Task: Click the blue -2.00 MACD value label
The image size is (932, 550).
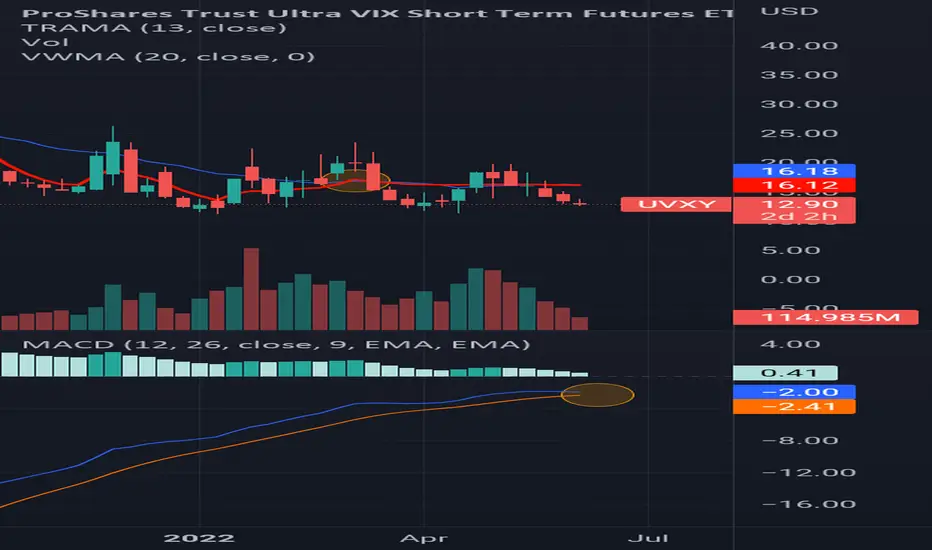Action: click(794, 392)
